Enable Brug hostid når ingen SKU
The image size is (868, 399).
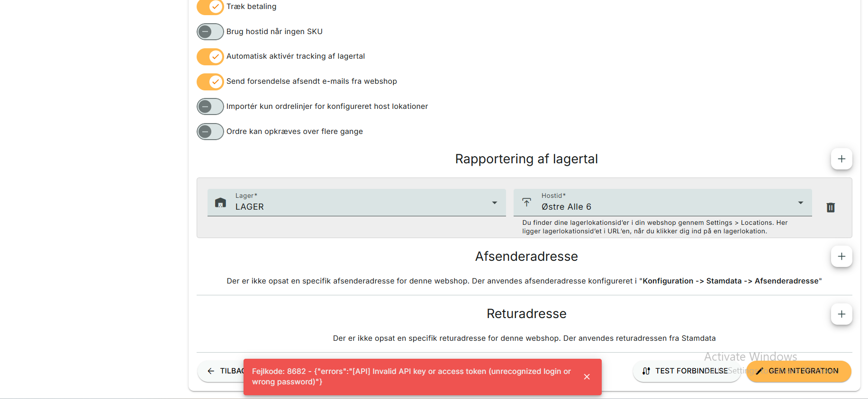[x=210, y=32]
